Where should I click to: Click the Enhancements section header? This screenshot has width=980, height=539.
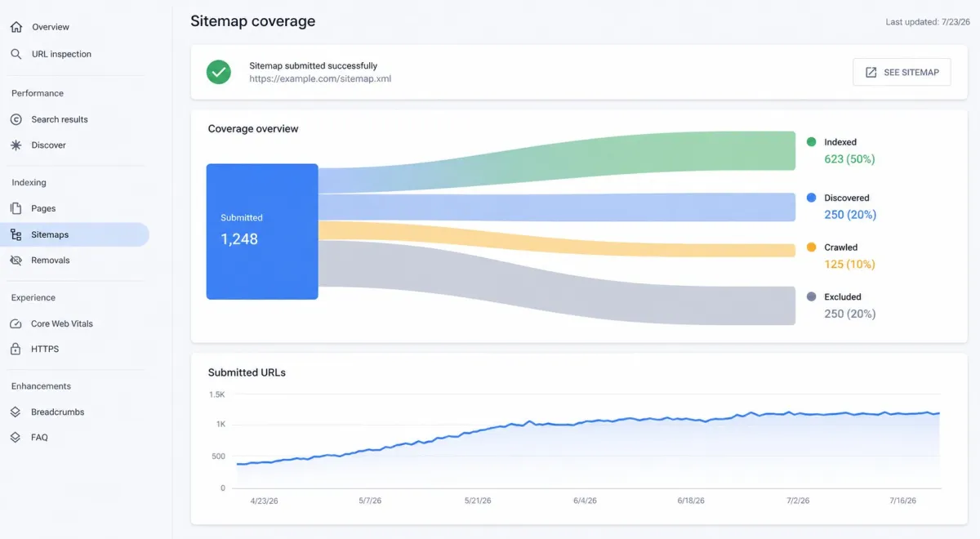[41, 386]
